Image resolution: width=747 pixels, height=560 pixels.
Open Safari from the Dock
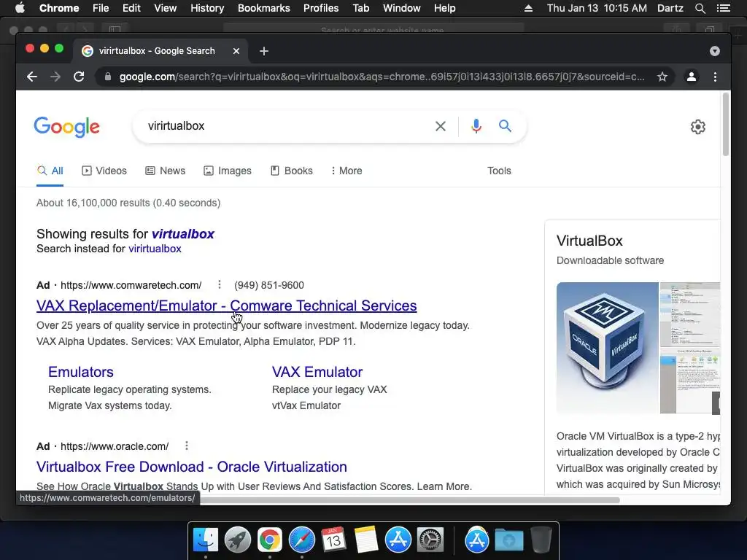pos(301,540)
